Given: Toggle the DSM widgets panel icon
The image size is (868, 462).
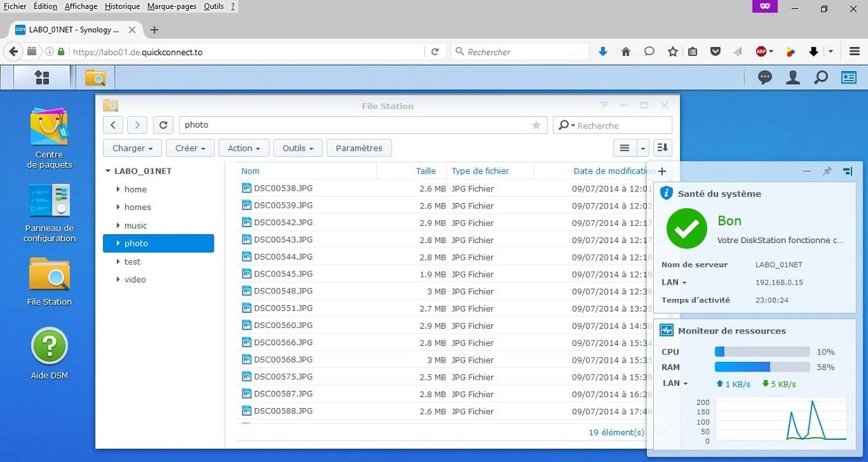Looking at the screenshot, I should pos(849,77).
